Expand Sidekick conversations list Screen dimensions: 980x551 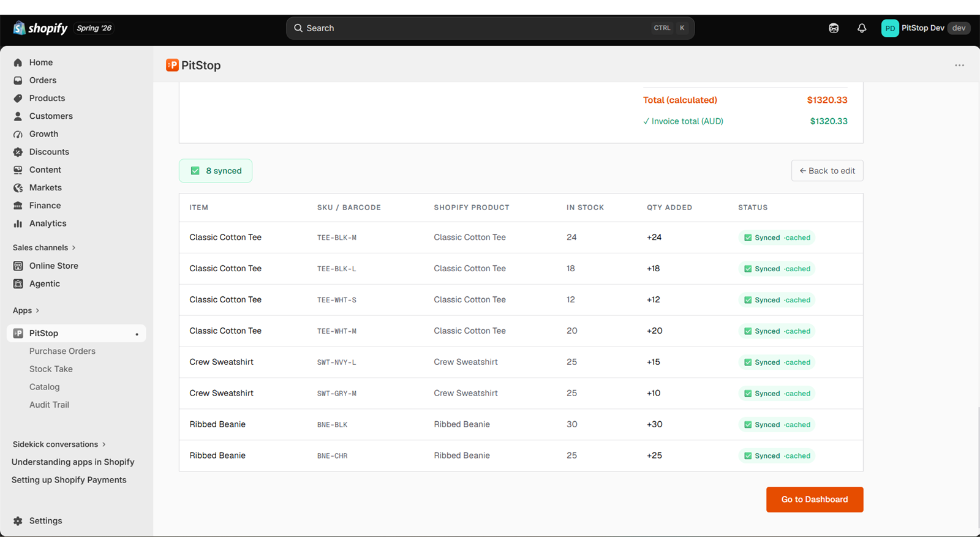pyautogui.click(x=59, y=444)
